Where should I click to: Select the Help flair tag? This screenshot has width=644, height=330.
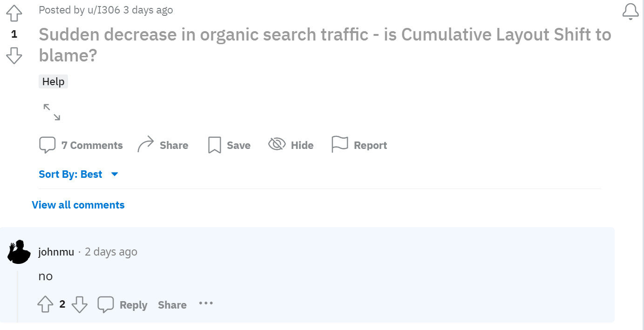pyautogui.click(x=53, y=81)
